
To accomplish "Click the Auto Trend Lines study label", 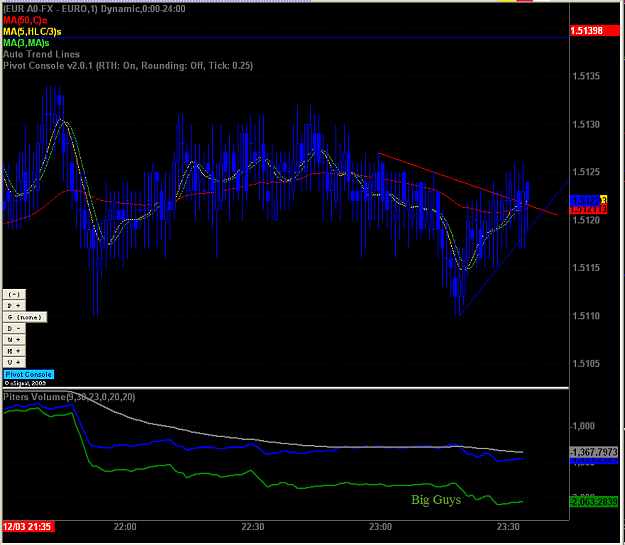I will tap(41, 54).
